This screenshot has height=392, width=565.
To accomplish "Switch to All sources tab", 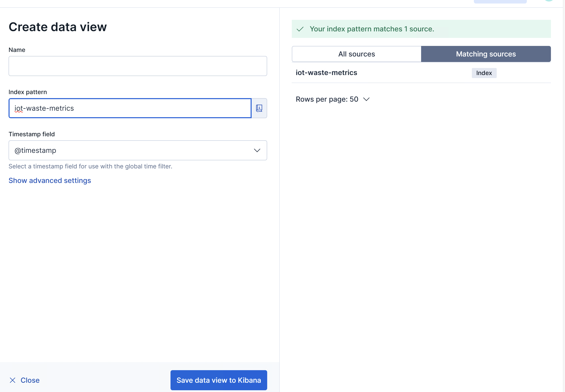I will (x=356, y=54).
